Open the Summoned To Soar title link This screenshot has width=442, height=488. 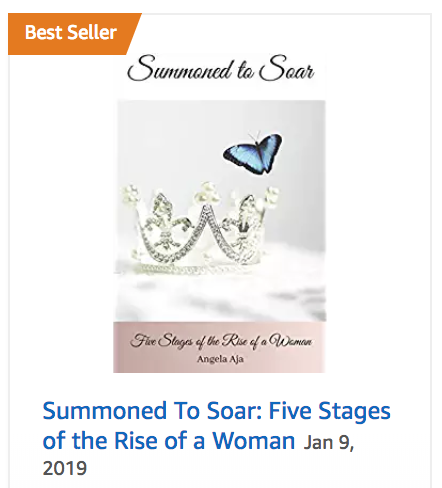pos(216,426)
